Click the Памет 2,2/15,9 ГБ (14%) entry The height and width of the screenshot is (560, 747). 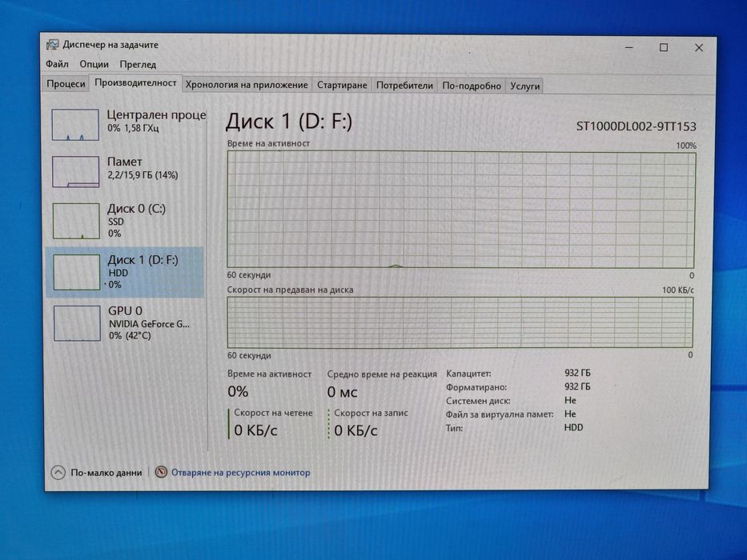(x=143, y=168)
